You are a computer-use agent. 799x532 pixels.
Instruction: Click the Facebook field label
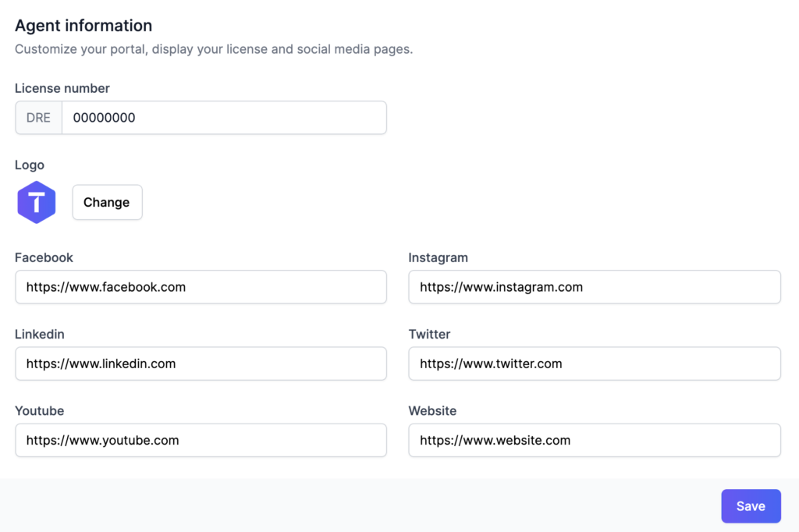(44, 257)
